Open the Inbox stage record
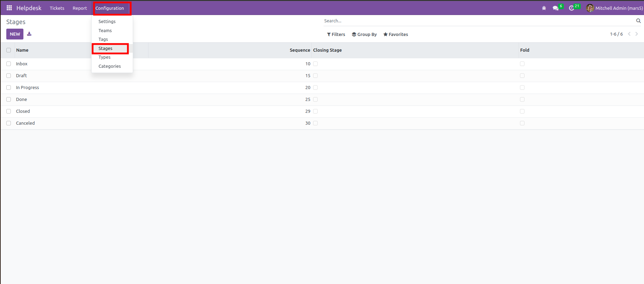Screen dimensions: 644x284 [x=22, y=64]
